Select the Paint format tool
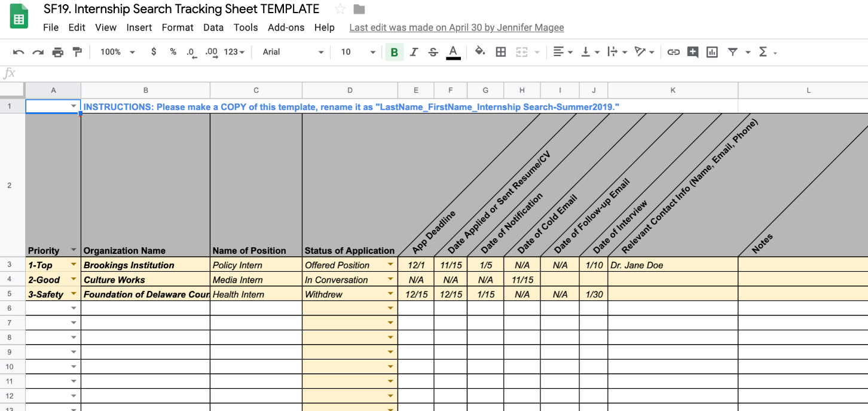This screenshot has height=411, width=868. pyautogui.click(x=77, y=52)
